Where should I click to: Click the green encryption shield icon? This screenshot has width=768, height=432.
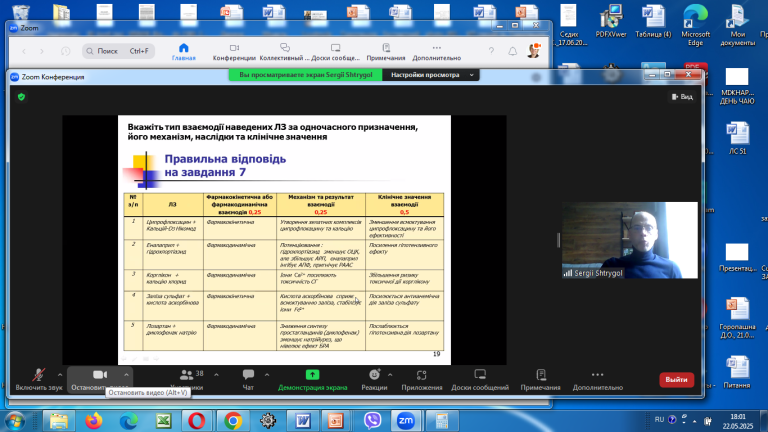click(x=21, y=97)
